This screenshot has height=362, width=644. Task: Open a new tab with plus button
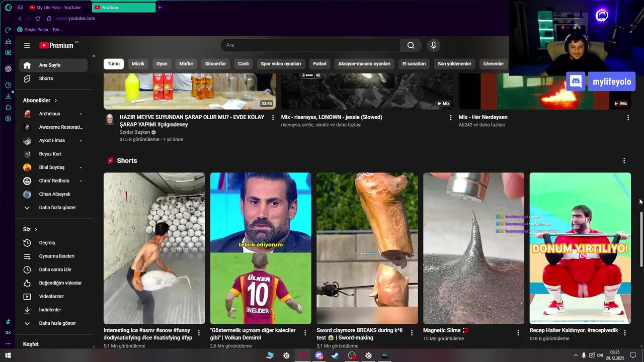tap(160, 8)
